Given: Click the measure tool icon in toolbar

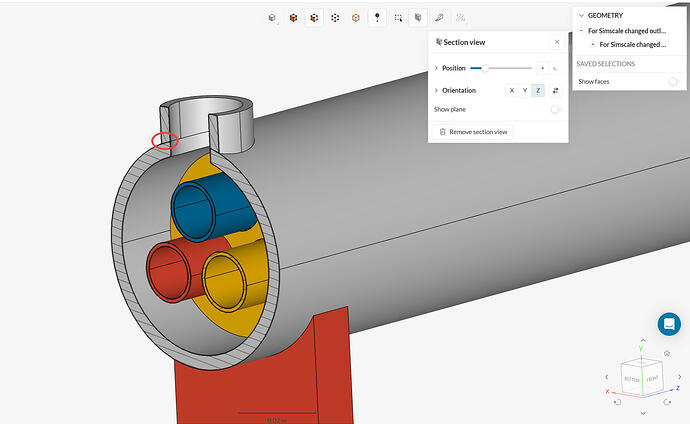Looking at the screenshot, I should coord(440,17).
